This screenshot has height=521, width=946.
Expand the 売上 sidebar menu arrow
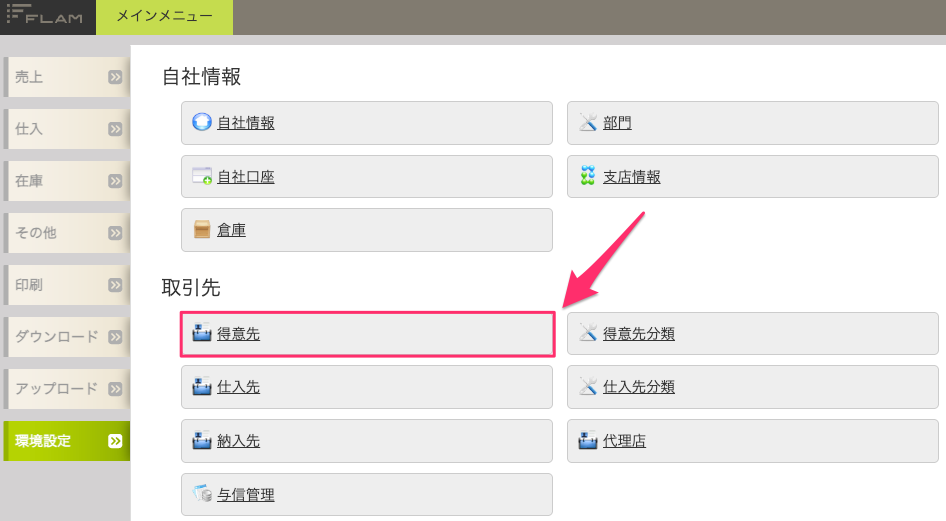click(115, 77)
